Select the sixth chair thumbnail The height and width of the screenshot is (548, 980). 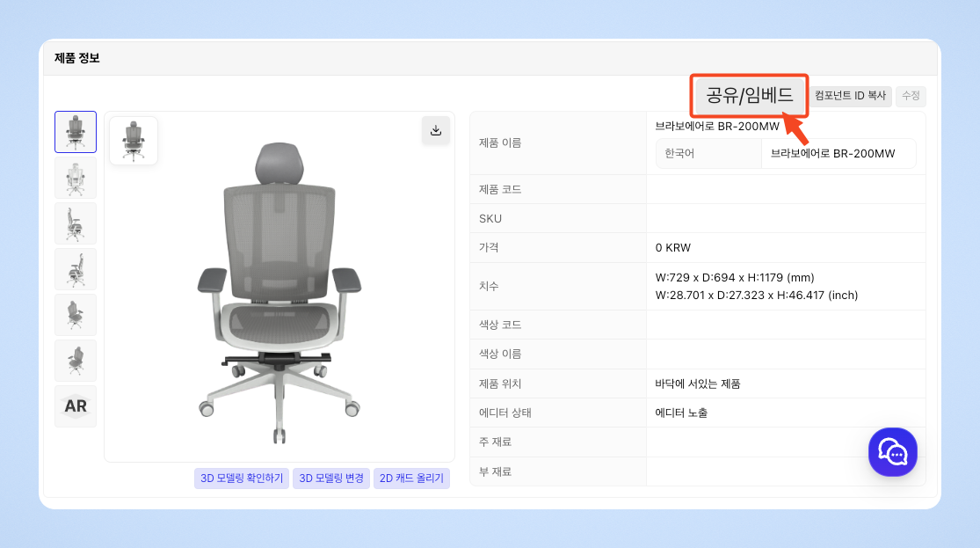coord(76,361)
